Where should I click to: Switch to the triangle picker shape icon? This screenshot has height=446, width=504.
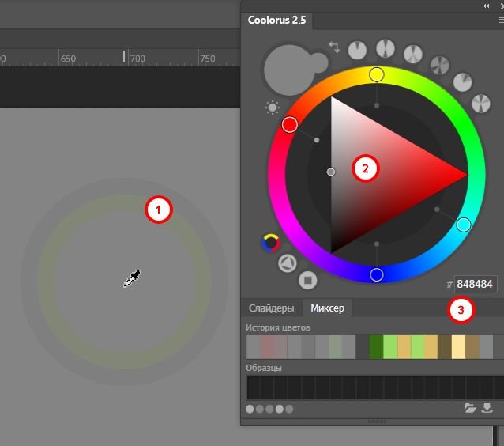(x=288, y=263)
